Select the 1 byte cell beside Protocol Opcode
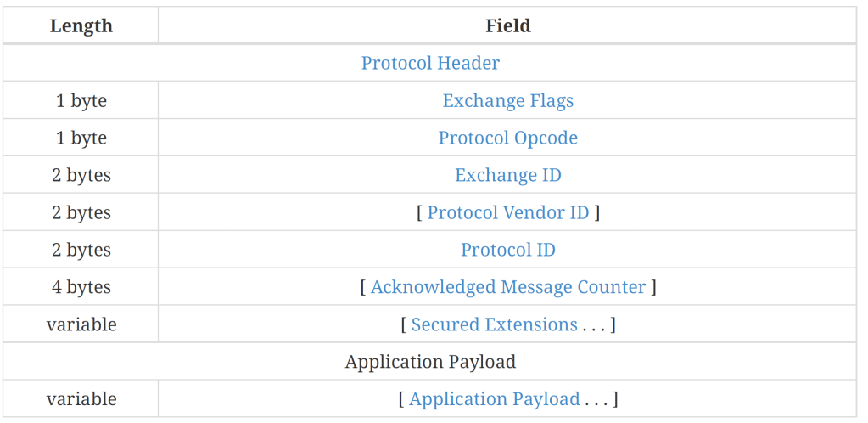 81,138
